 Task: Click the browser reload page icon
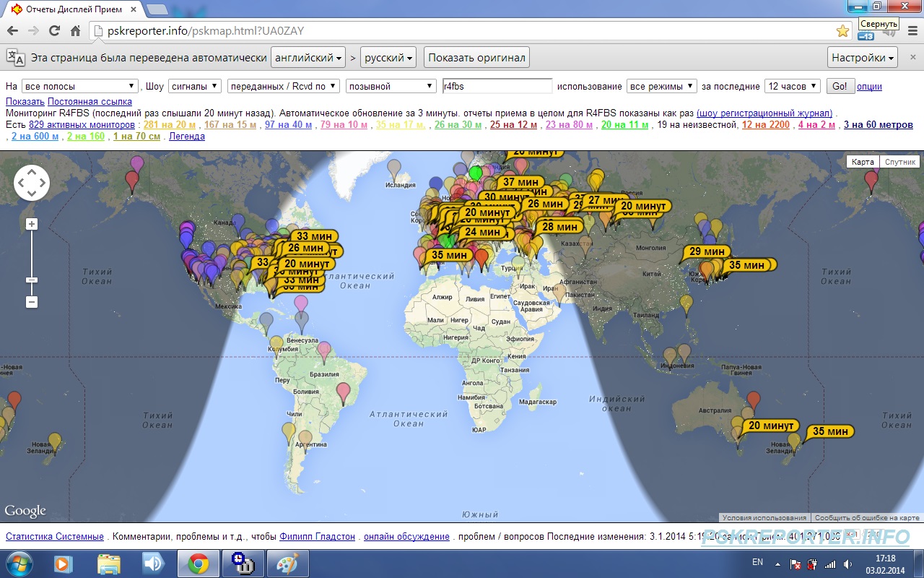(x=54, y=31)
